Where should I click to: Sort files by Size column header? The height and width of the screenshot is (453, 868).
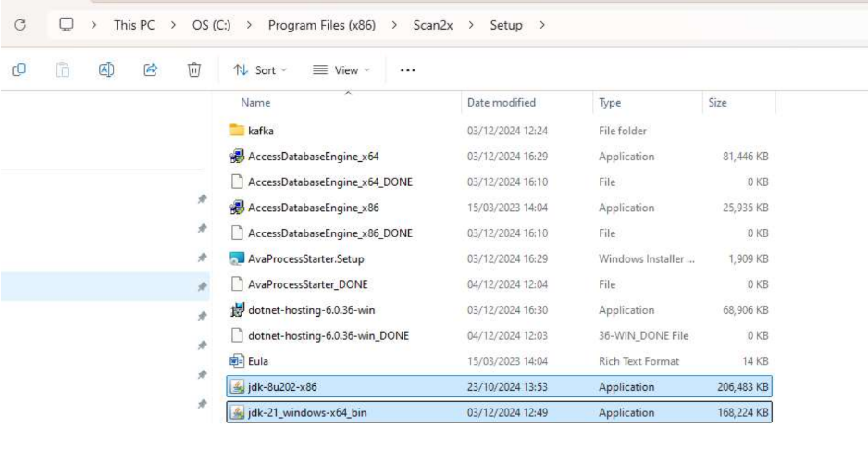pyautogui.click(x=717, y=103)
